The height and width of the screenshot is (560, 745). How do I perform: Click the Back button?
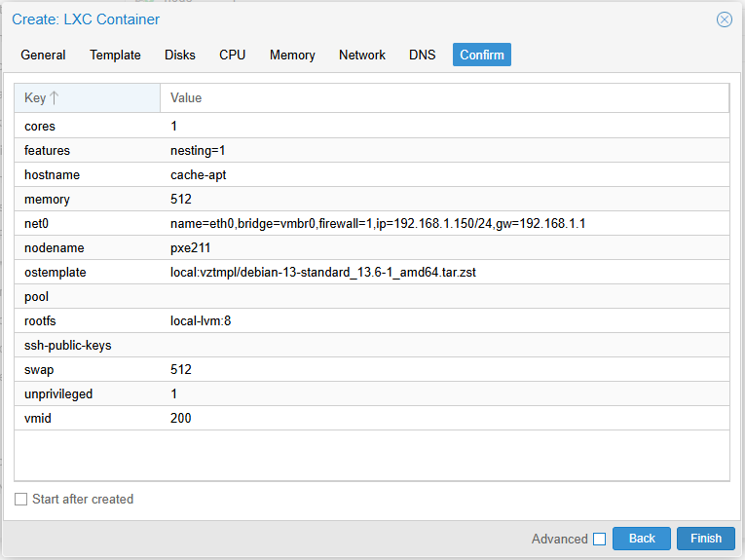tap(642, 539)
